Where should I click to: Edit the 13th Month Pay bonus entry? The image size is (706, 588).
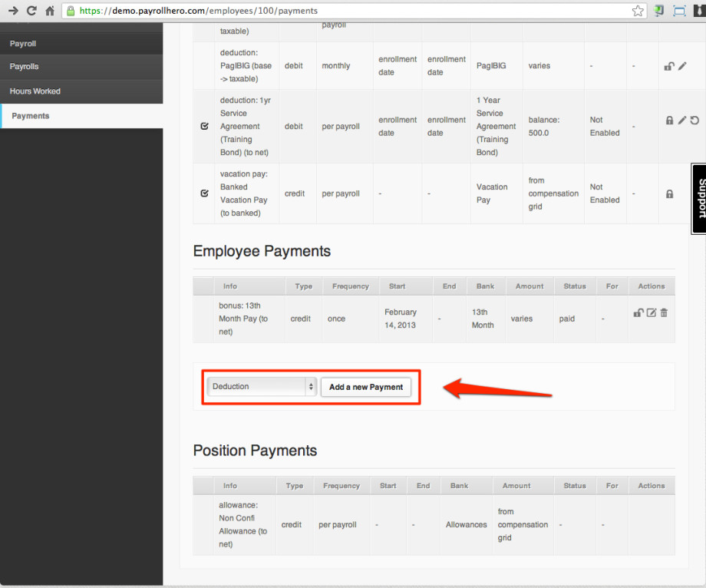pos(651,312)
